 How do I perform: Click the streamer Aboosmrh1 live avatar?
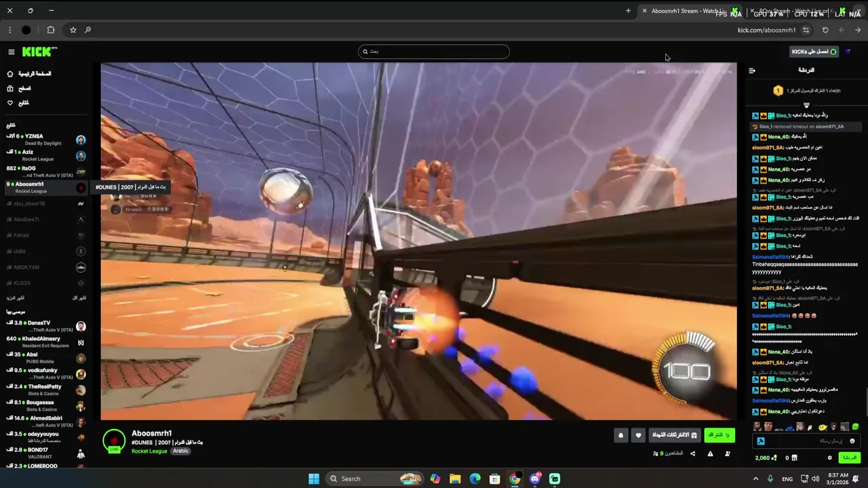[x=114, y=441]
